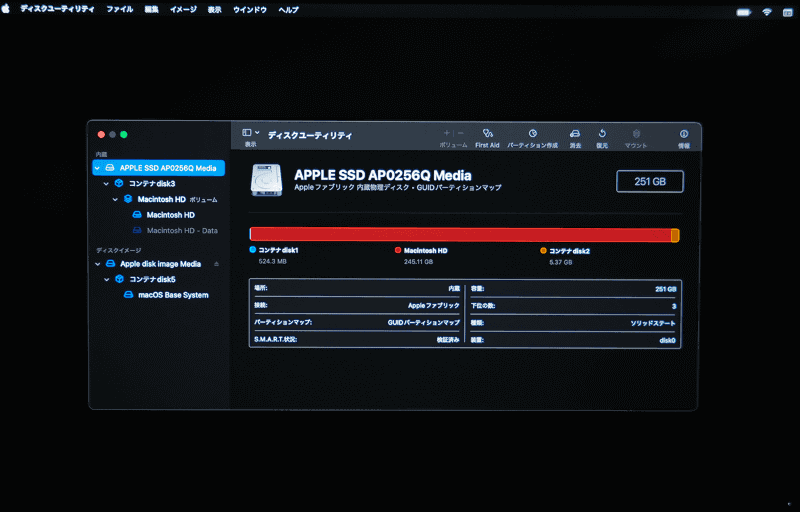Open the 表示 menu in menu bar
Screen dimensions: 800x512
coord(215,10)
